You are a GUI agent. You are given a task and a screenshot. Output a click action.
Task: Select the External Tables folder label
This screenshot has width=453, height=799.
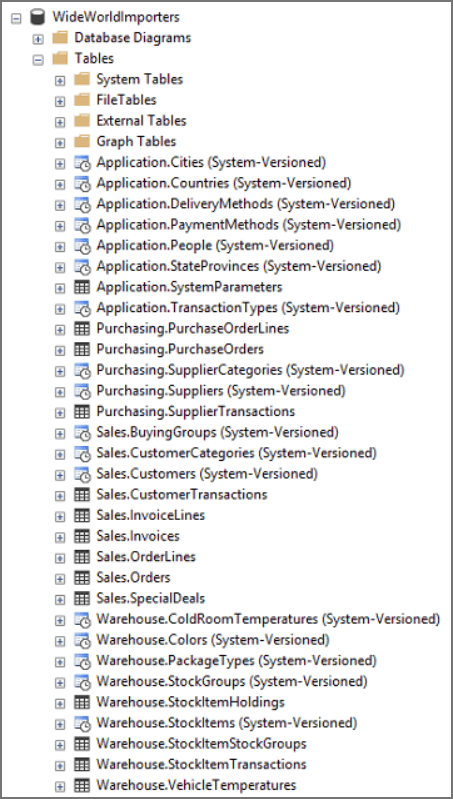141,121
